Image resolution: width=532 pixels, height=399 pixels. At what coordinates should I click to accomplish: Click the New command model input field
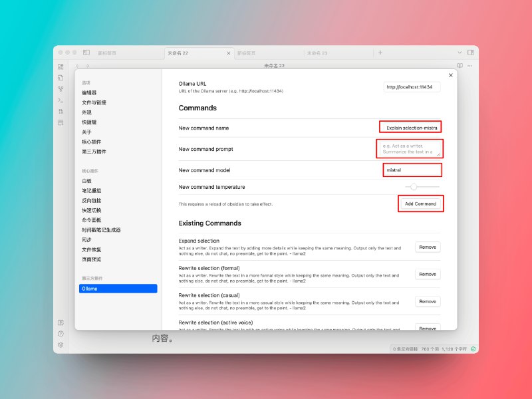(x=412, y=170)
